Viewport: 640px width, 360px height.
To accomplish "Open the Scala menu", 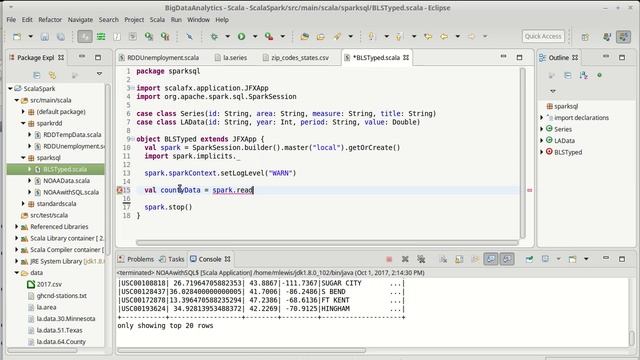I will point(157,20).
